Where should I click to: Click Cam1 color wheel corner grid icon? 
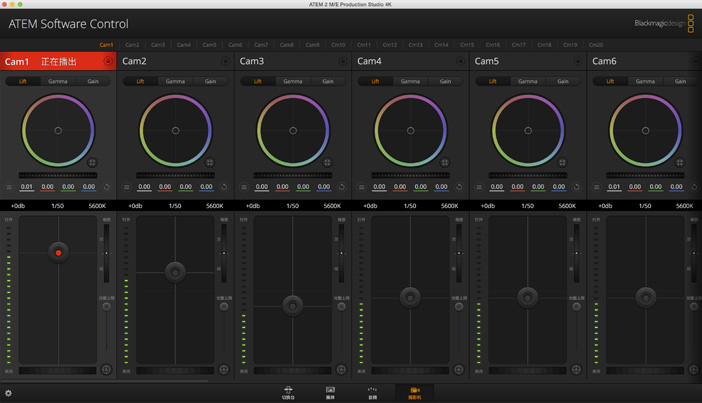point(92,163)
